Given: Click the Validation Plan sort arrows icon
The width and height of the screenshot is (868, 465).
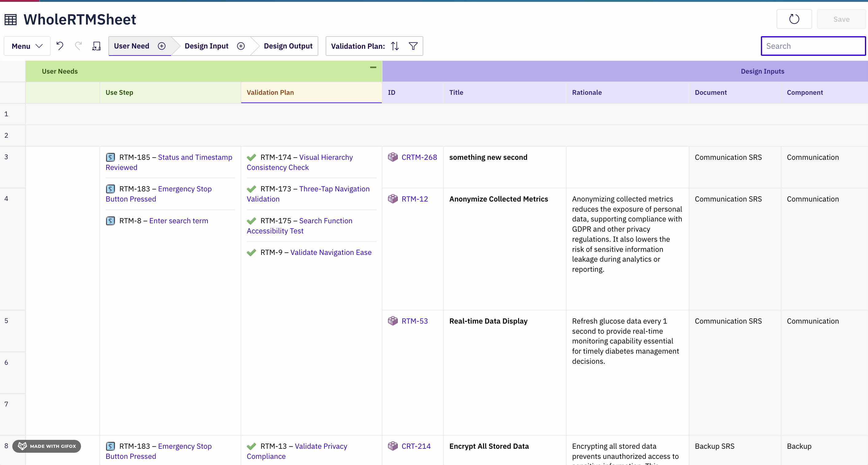Looking at the screenshot, I should pos(395,46).
